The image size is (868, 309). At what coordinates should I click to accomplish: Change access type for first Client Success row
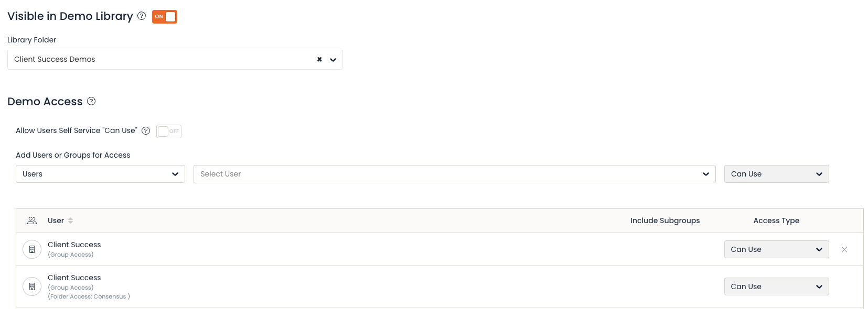point(776,249)
